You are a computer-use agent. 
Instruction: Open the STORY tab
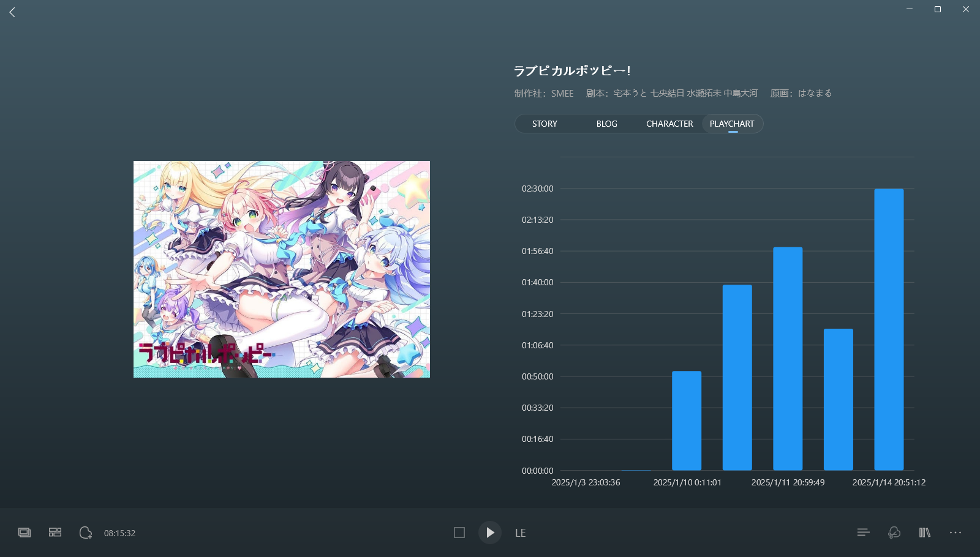545,124
